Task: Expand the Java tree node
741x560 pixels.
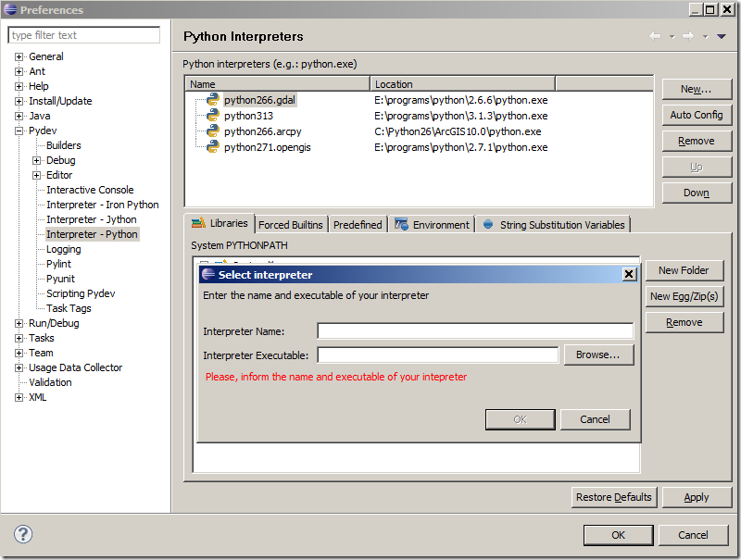Action: tap(19, 116)
